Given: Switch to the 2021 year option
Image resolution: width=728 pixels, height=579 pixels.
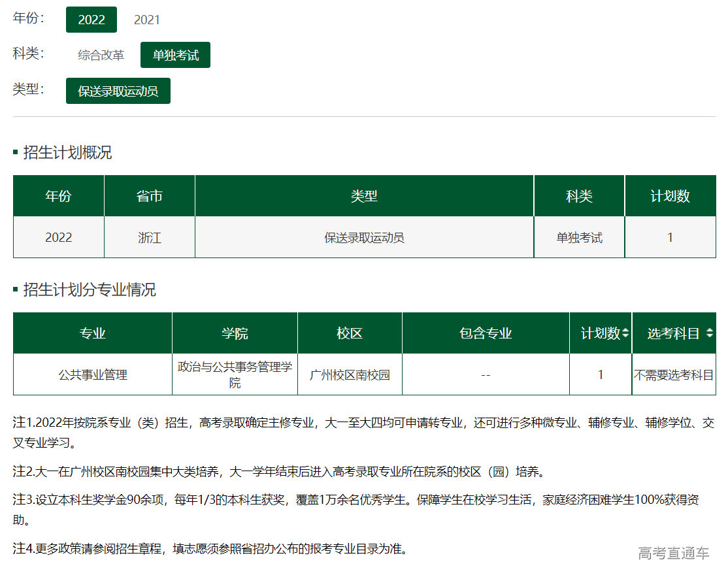Looking at the screenshot, I should (147, 20).
